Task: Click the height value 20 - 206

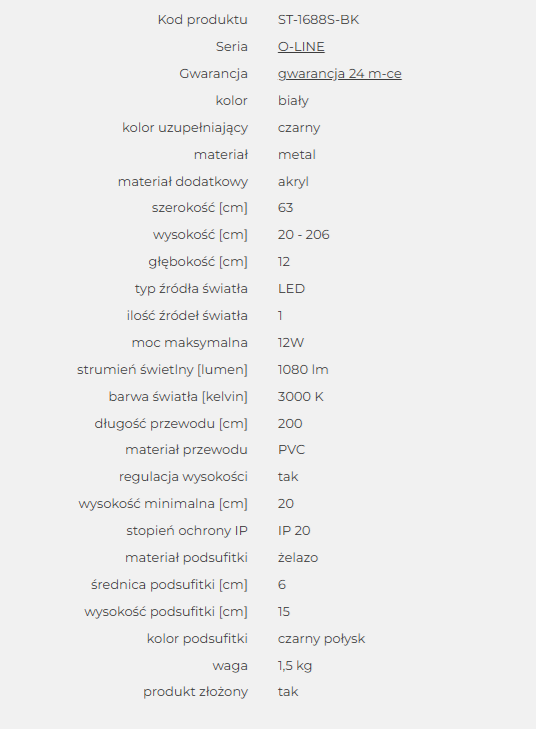Action: click(303, 235)
